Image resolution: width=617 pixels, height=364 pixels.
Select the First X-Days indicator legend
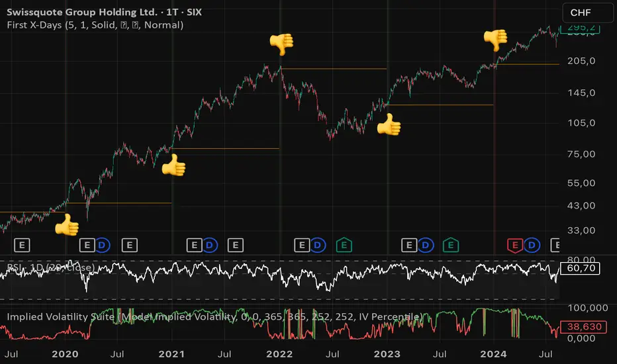(95, 25)
